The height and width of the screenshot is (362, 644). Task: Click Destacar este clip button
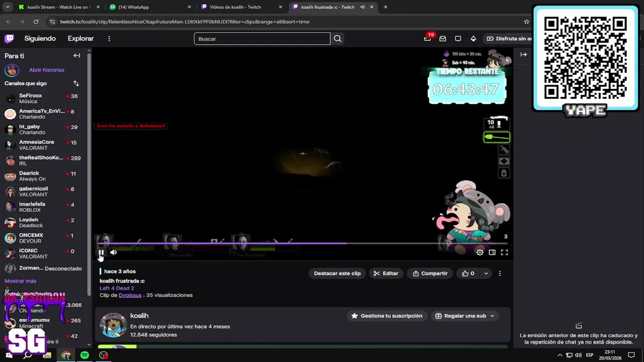pyautogui.click(x=337, y=274)
